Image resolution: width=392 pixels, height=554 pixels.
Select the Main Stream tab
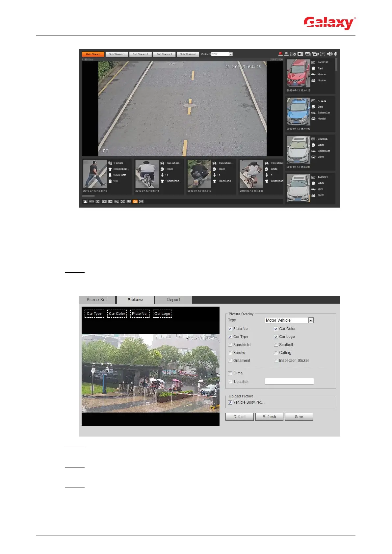coord(93,54)
